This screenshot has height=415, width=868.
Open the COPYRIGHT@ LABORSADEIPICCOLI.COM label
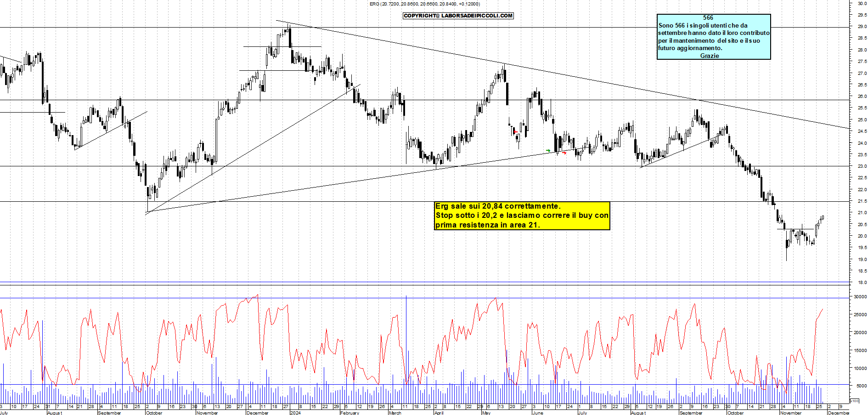tap(458, 16)
